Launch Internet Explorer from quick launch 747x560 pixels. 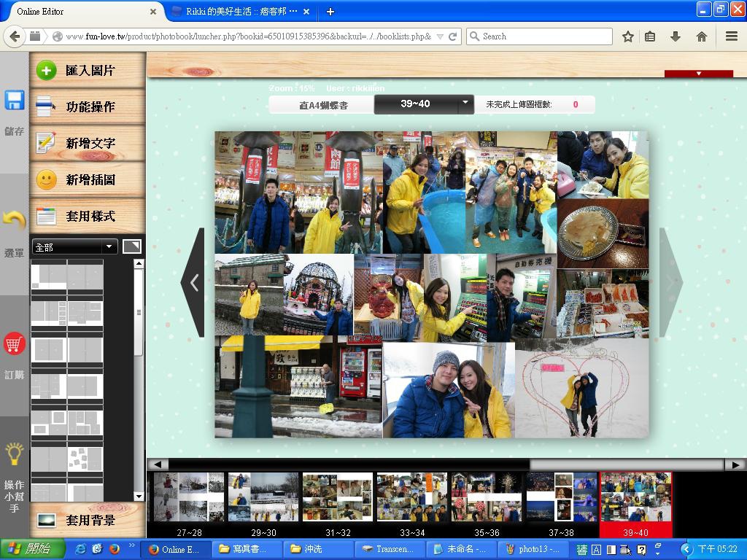point(80,549)
